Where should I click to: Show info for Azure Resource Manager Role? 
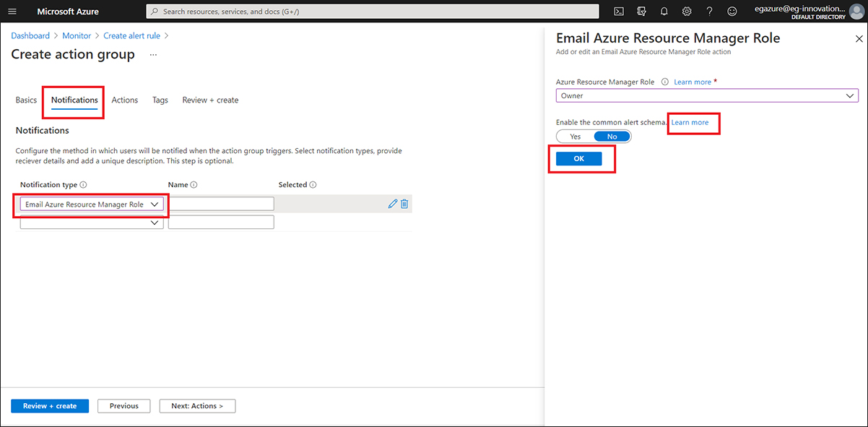pos(664,82)
